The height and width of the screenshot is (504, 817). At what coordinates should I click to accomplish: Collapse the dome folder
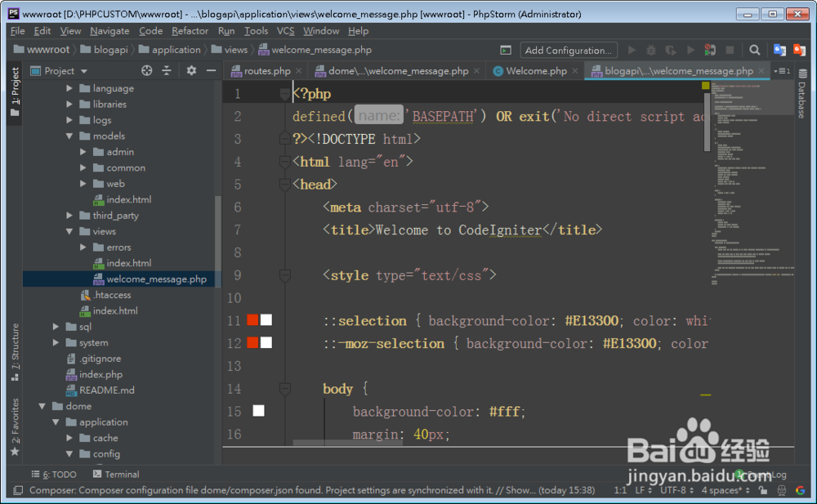[42, 406]
